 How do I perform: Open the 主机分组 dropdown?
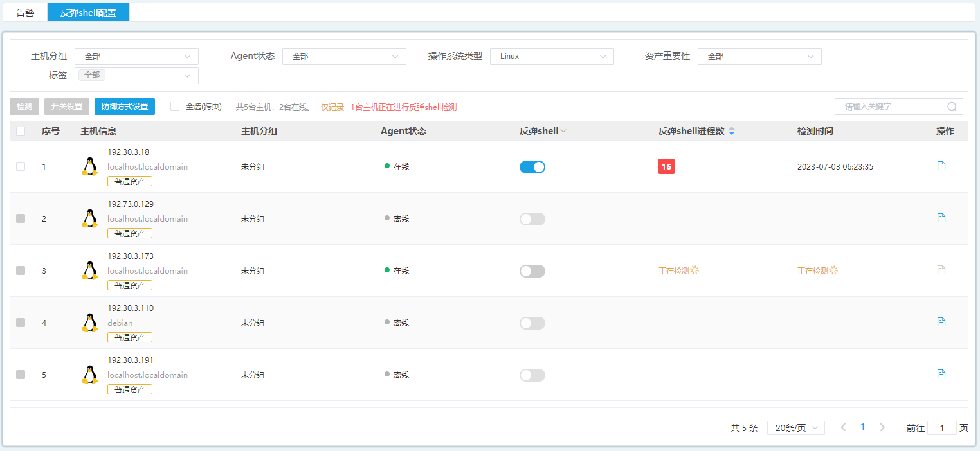coord(136,57)
